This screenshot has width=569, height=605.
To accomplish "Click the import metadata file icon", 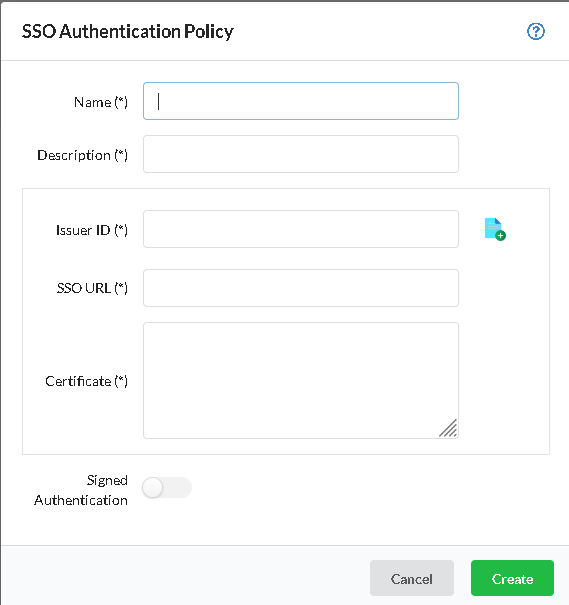I will tap(495, 229).
